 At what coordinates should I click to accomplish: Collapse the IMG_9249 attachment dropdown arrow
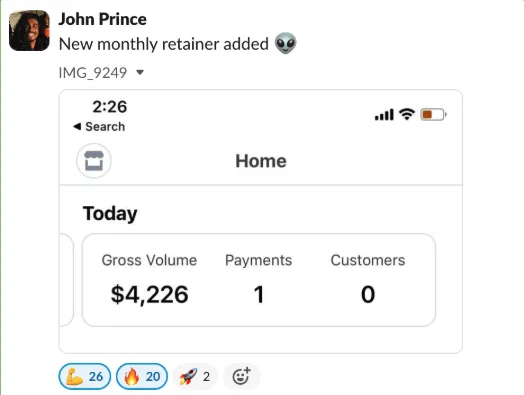pos(140,72)
